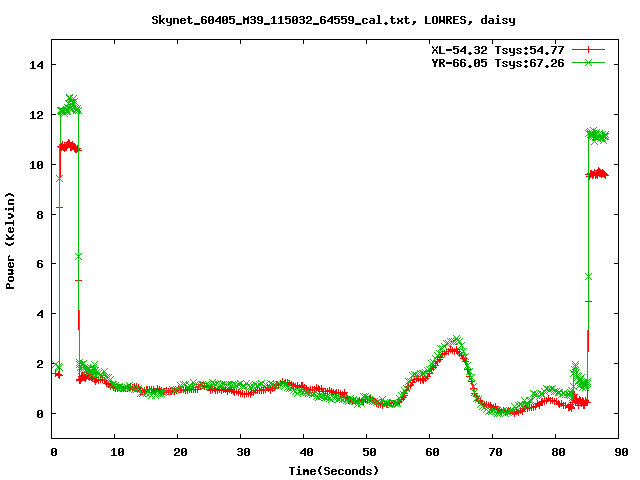Click the Time(Seconds) x-axis label
Image resolution: width=640 pixels, height=480 pixels.
tap(333, 471)
